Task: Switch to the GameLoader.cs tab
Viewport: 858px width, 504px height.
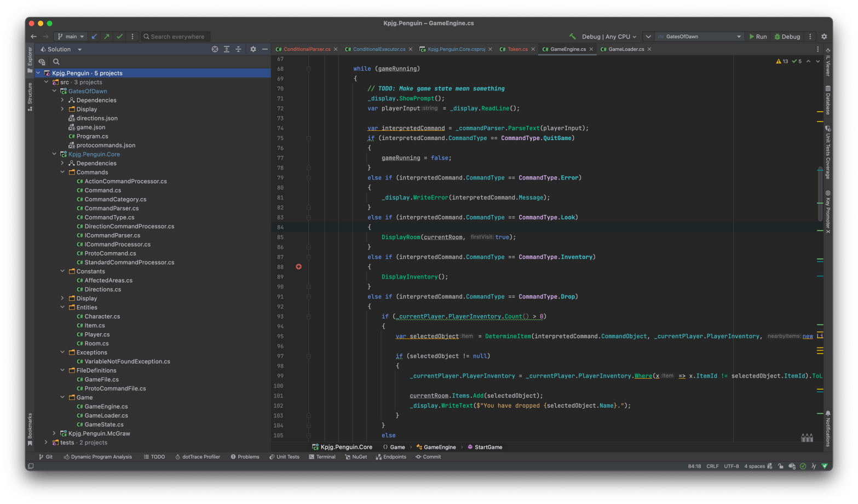Action: pyautogui.click(x=626, y=49)
